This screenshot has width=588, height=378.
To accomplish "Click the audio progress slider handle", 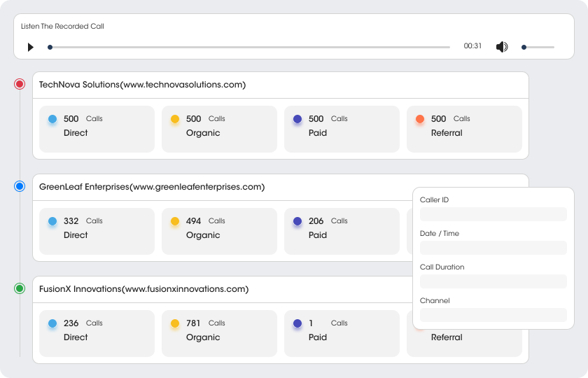I will tap(50, 48).
